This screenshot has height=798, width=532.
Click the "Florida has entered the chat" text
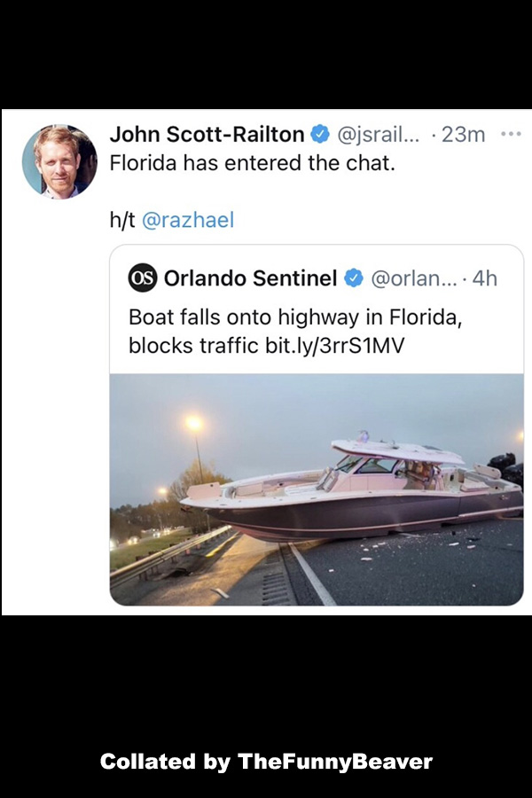tap(253, 163)
